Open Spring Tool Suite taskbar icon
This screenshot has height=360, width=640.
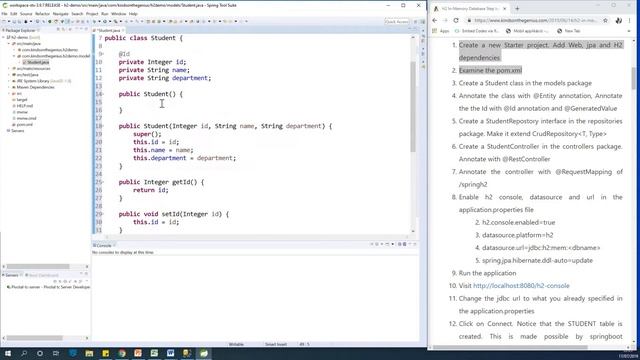point(203,353)
